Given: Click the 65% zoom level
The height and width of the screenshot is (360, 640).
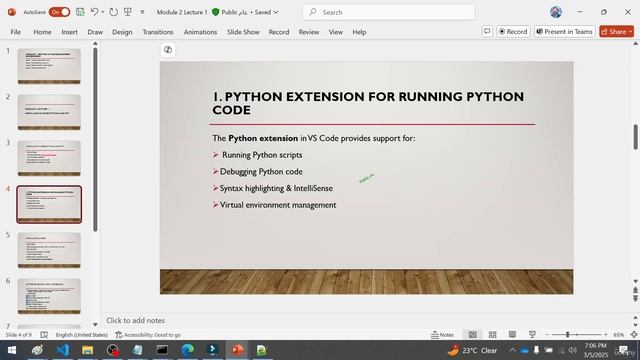Looking at the screenshot, I should [619, 335].
